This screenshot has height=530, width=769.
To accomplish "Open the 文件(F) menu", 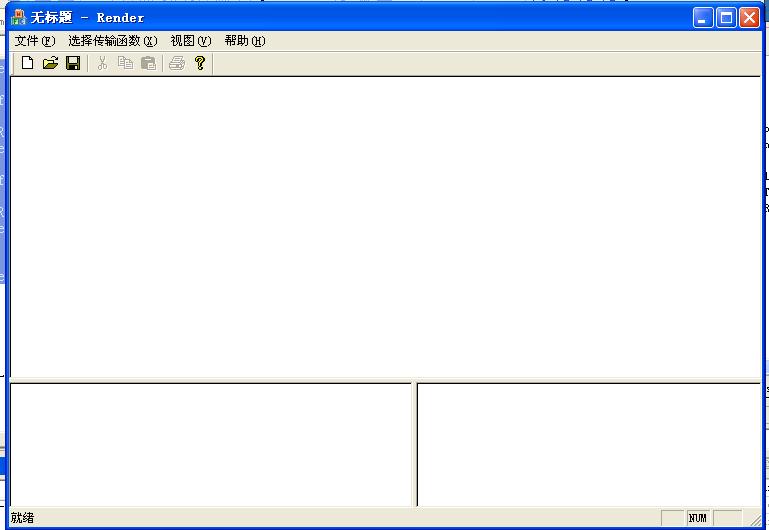I will click(x=35, y=41).
